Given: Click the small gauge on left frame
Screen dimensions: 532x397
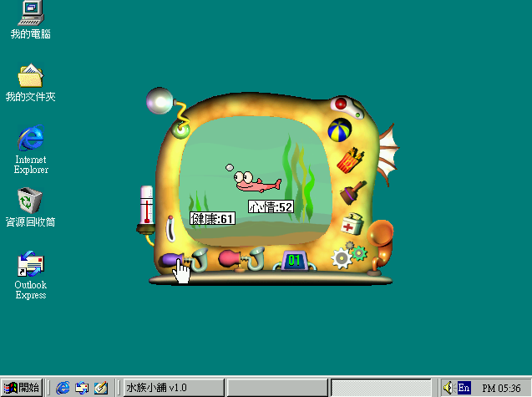Looking at the screenshot, I should pyautogui.click(x=170, y=228).
